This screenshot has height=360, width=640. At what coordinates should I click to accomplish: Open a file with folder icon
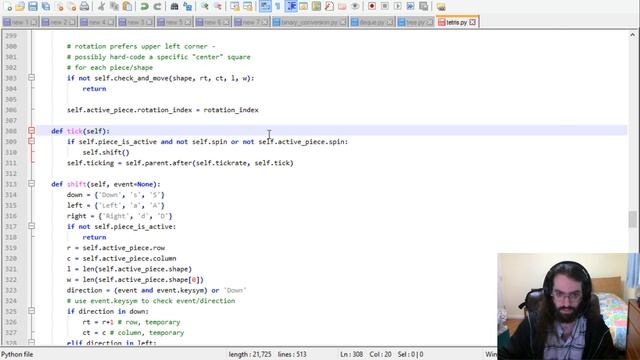pos(20,6)
